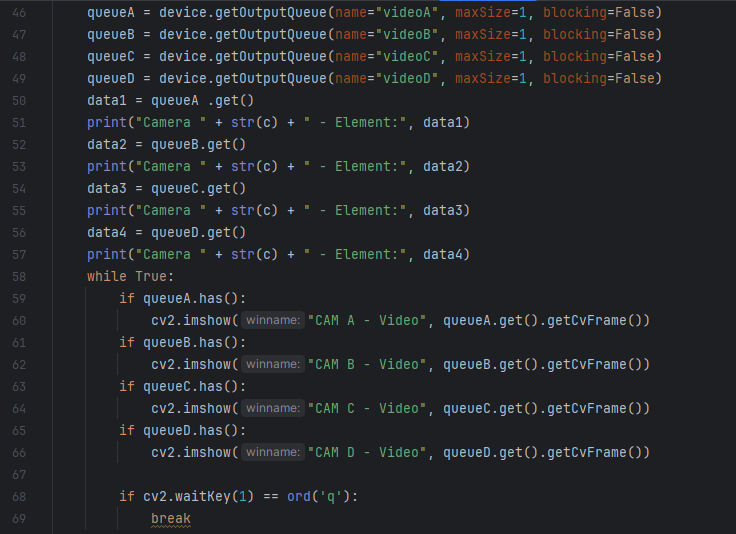Viewport: 736px width, 534px height.
Task: Click the winname hint before "CAM A - Video"
Action: coord(272,320)
